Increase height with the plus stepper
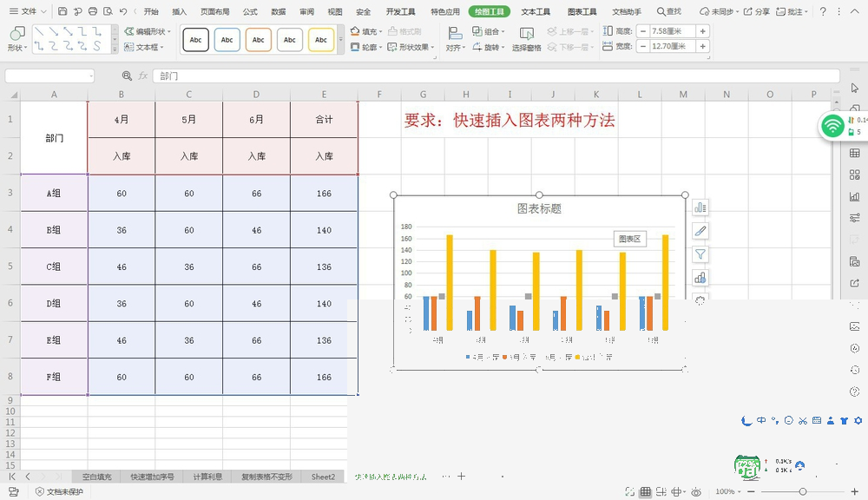Image resolution: width=868 pixels, height=500 pixels. point(702,31)
